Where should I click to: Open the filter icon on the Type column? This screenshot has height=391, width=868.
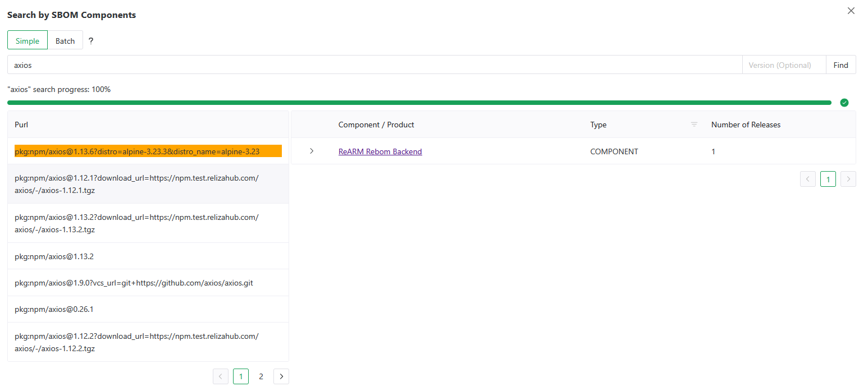694,125
